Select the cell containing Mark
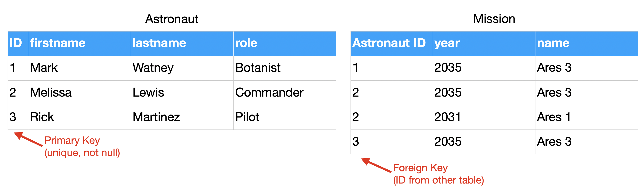Image resolution: width=644 pixels, height=196 pixels. pos(44,68)
